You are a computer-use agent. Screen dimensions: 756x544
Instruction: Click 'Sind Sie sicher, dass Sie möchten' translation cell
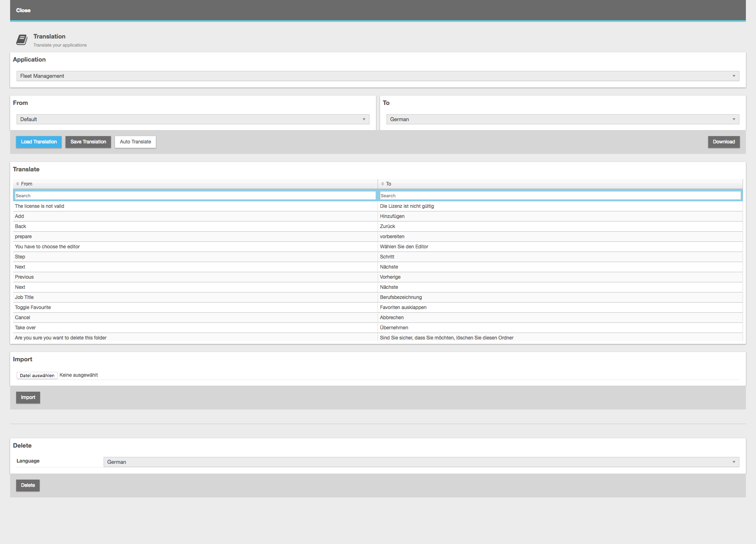coord(560,338)
